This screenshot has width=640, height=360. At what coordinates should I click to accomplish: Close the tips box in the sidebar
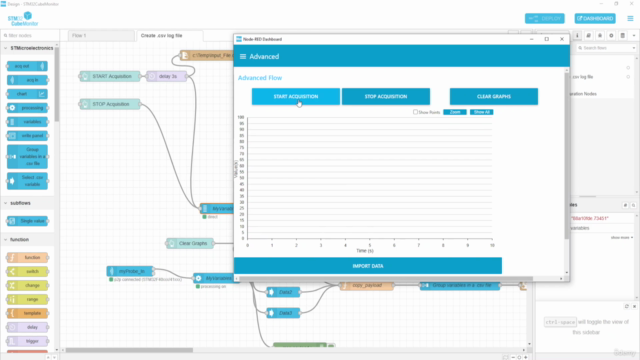pos(634,306)
